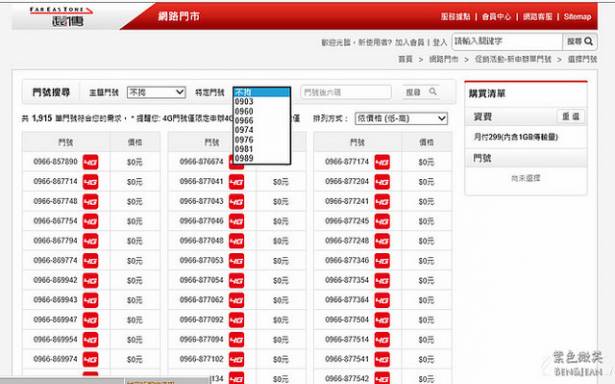Click 4G icon beside 0966-857890
The height and width of the screenshot is (384, 615).
click(90, 162)
